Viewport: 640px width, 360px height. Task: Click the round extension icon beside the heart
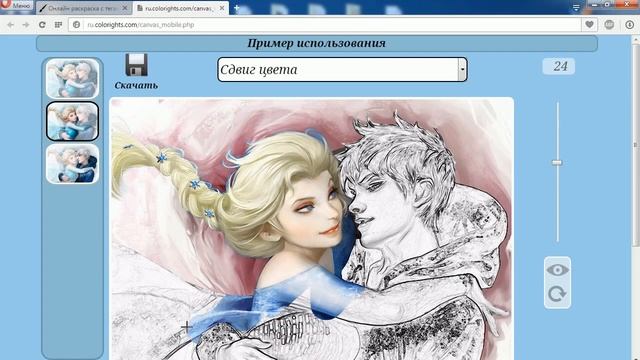609,25
